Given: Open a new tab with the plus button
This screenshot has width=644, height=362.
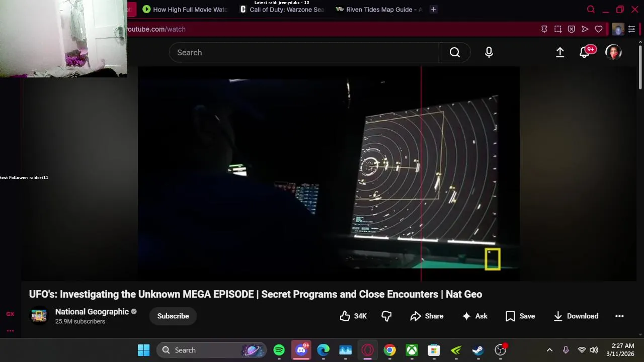Looking at the screenshot, I should [433, 10].
